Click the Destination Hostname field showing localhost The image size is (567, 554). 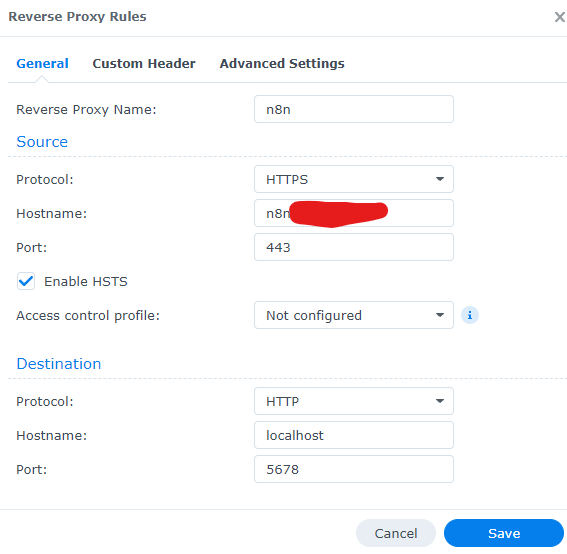coord(354,435)
